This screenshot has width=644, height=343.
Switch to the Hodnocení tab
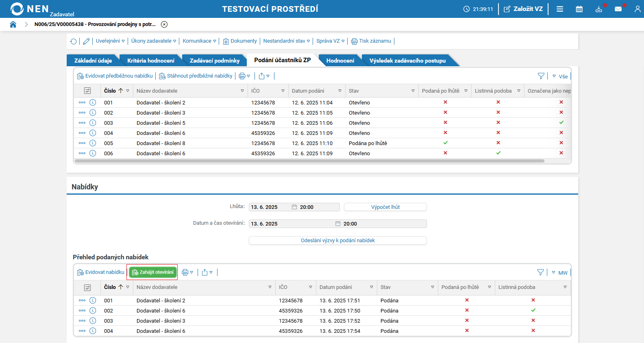(340, 61)
